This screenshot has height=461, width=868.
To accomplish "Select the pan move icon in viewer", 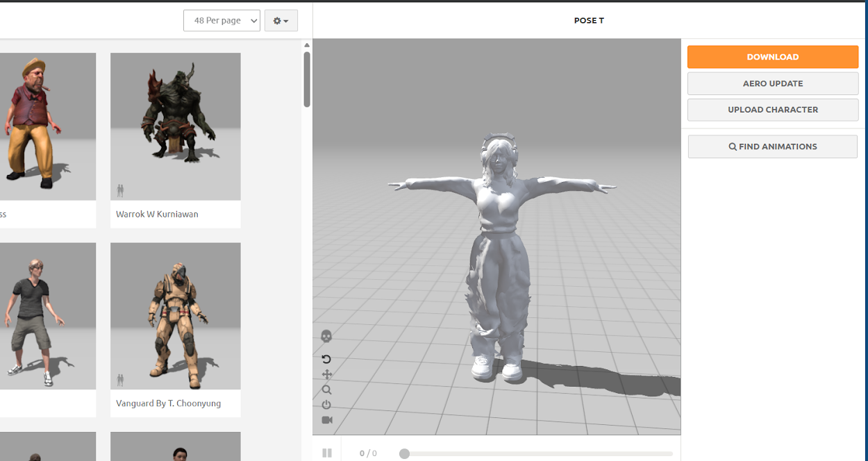I will tap(326, 375).
